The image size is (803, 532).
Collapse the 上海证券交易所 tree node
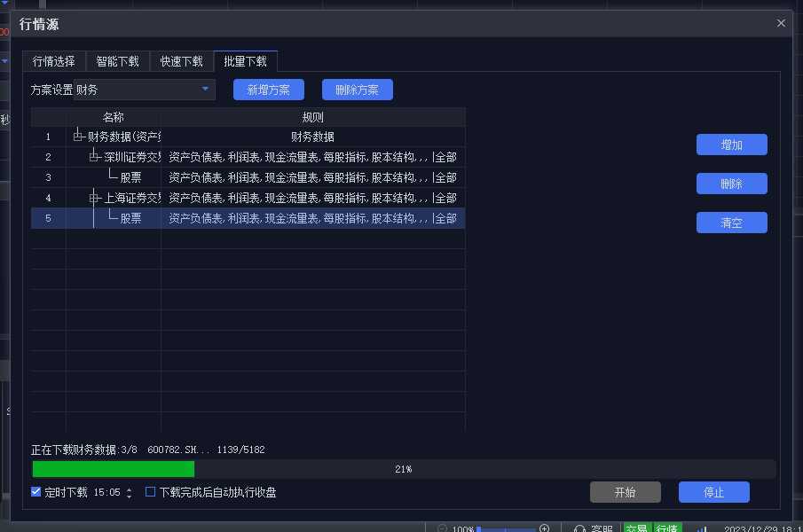click(94, 198)
